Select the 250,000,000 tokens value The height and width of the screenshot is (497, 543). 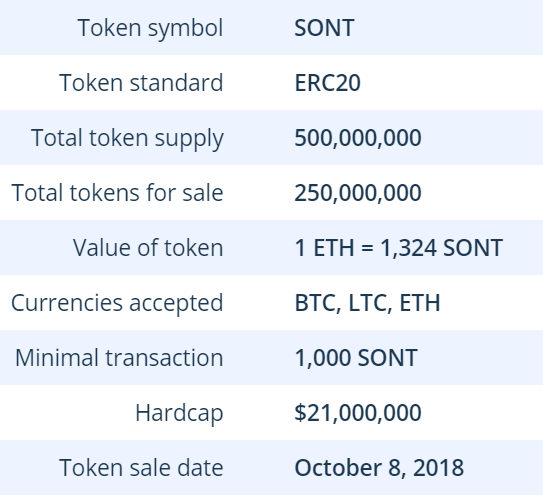[358, 193]
